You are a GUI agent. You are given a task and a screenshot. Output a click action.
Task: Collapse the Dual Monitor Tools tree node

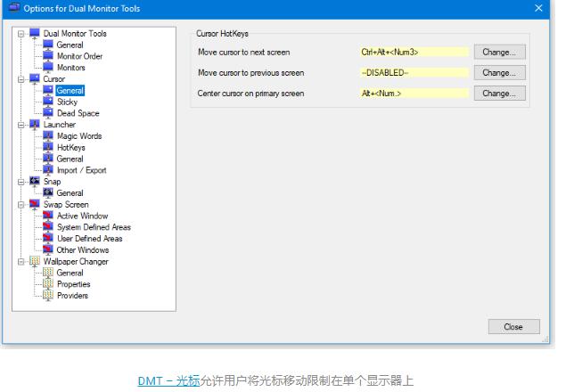pos(21,34)
